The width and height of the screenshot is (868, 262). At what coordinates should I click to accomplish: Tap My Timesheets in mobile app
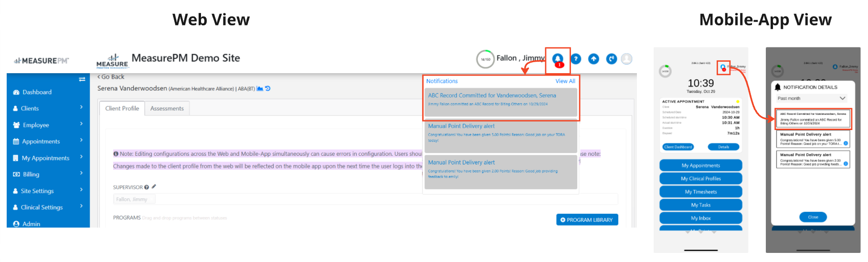coord(701,192)
